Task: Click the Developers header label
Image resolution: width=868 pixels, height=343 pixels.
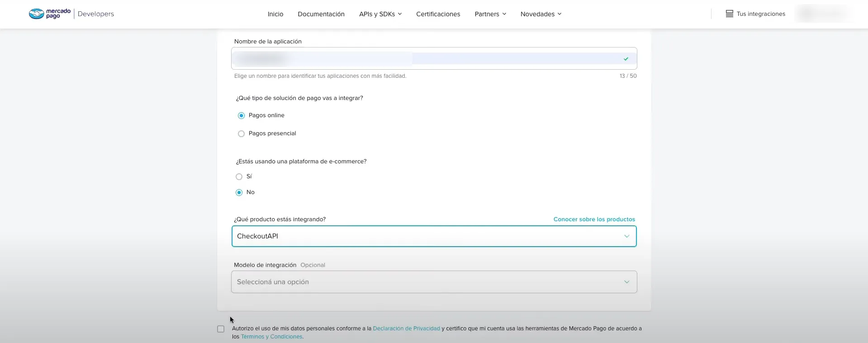Action: (x=96, y=14)
